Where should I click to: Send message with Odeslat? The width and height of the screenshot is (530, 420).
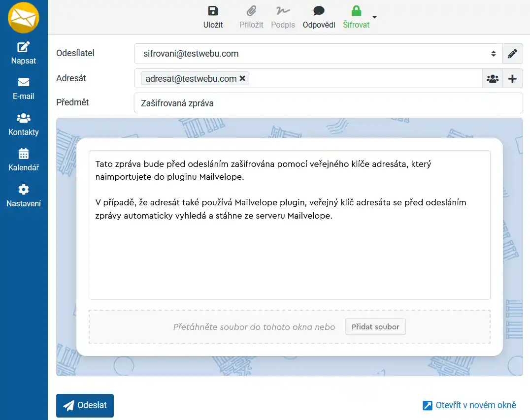[85, 405]
